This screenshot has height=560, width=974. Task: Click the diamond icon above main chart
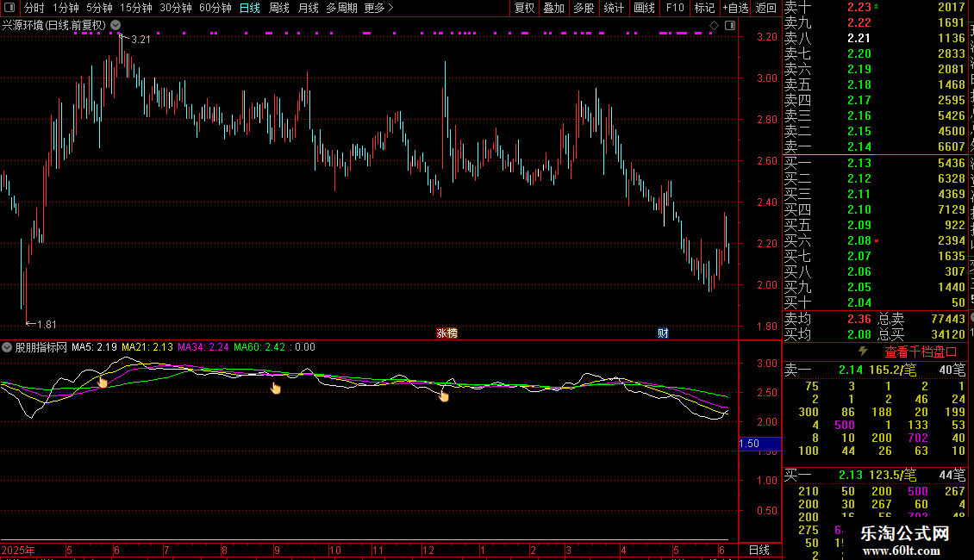coord(714,26)
